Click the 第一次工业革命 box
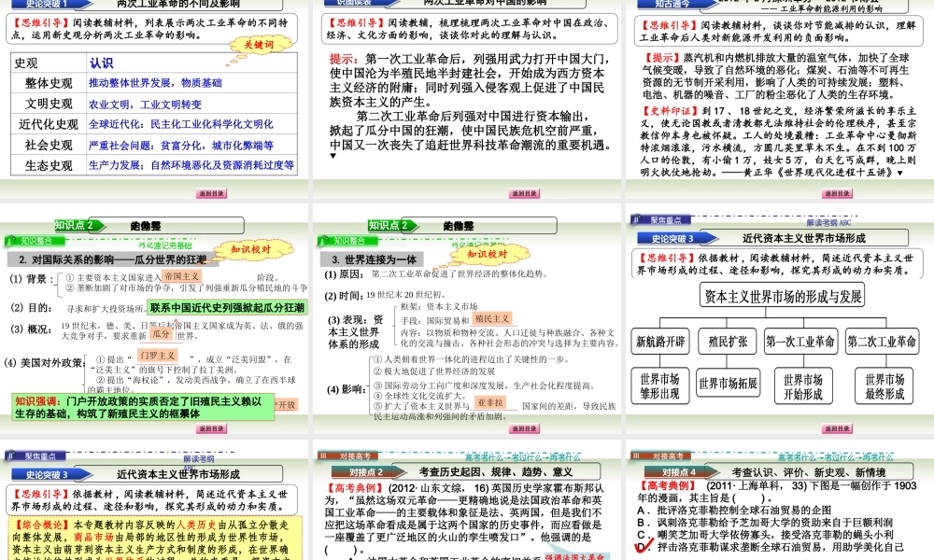 800,342
